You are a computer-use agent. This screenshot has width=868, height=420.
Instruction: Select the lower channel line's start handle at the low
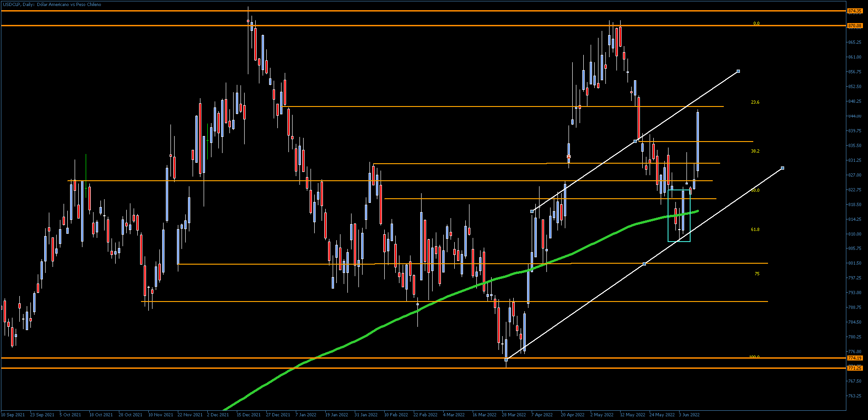coord(506,360)
